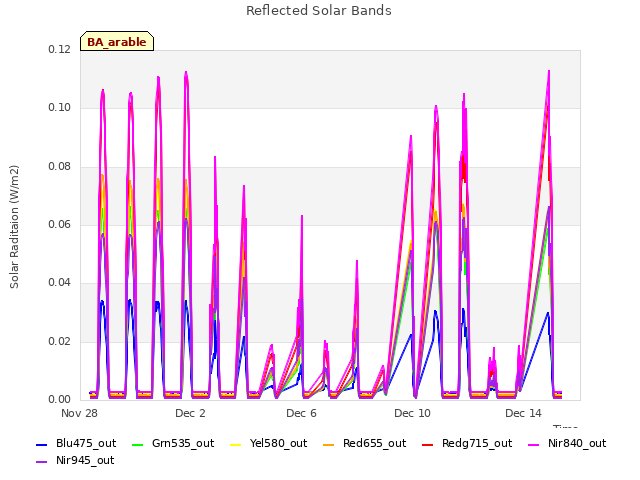Click the 0.06 y-axis tick label
The image size is (640, 480).
click(x=60, y=224)
